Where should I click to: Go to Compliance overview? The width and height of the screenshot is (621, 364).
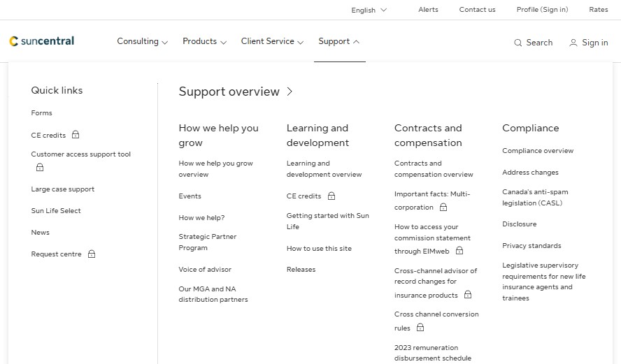pos(538,151)
